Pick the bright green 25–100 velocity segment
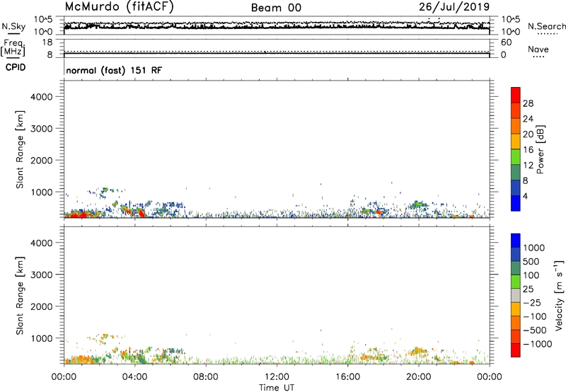Viewport: 566px width, 392px height. [x=516, y=282]
